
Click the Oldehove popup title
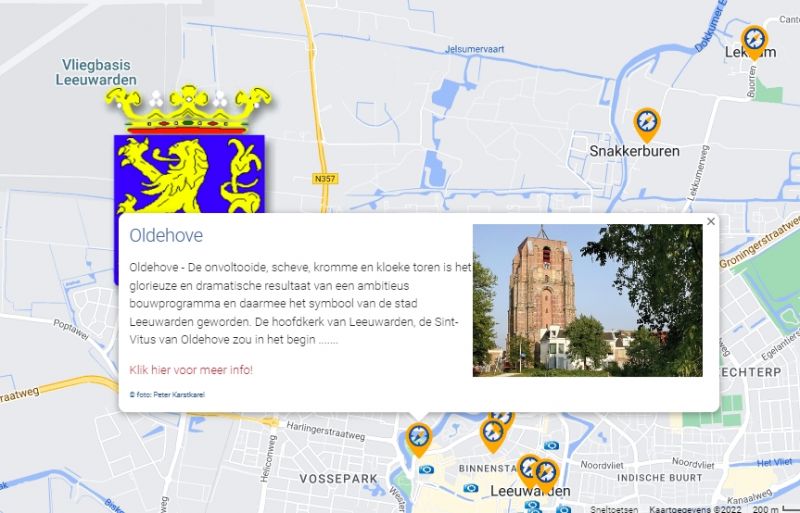tap(166, 235)
